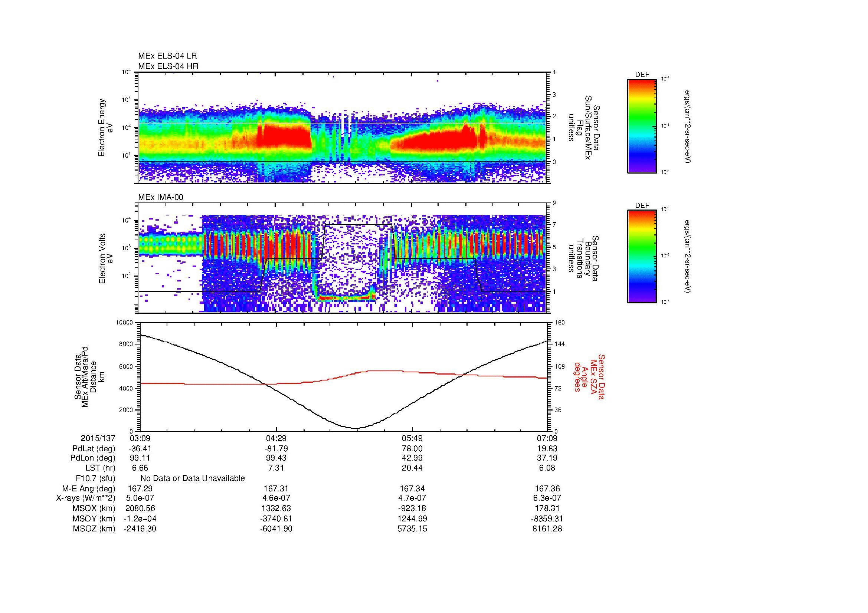Click the lower color bar units label
Viewport: 868px width, 613px height.
687,257
